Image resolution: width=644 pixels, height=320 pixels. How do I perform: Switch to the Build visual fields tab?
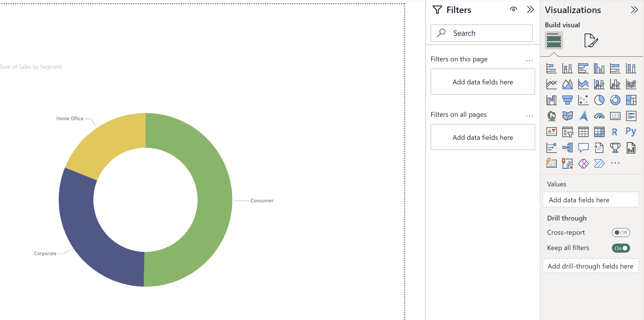pyautogui.click(x=554, y=40)
